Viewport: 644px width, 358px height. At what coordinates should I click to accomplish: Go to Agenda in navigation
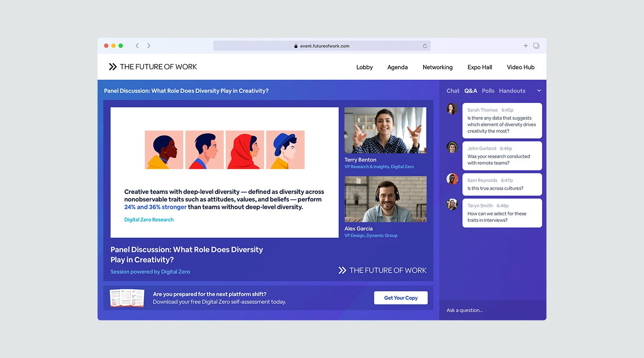click(x=397, y=67)
